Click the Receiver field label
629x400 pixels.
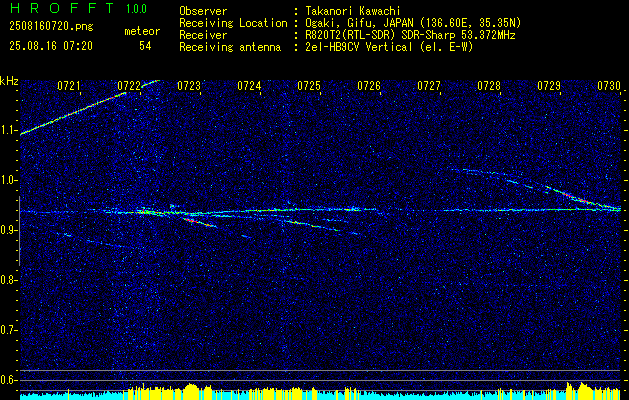pos(203,35)
